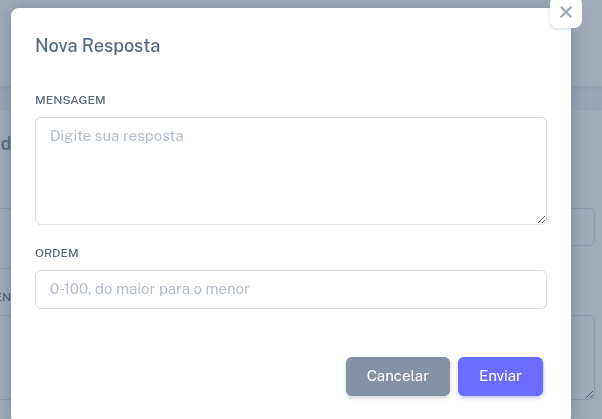The height and width of the screenshot is (419, 602).
Task: Click the Enviar button
Action: pyautogui.click(x=500, y=376)
